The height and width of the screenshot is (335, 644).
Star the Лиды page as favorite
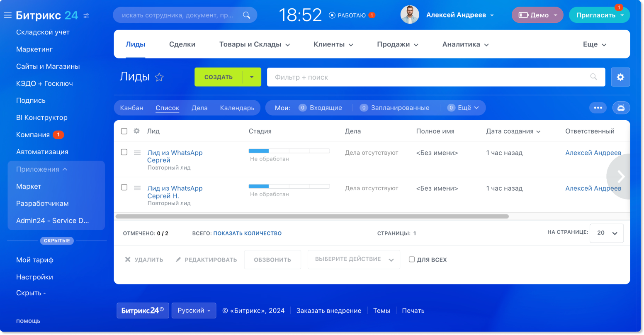click(x=159, y=77)
